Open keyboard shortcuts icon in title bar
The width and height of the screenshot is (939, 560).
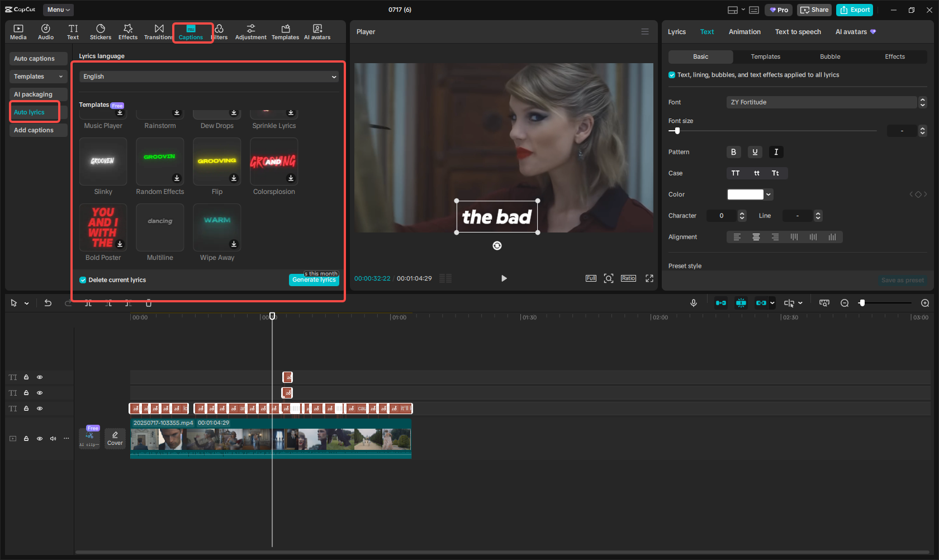click(x=754, y=10)
